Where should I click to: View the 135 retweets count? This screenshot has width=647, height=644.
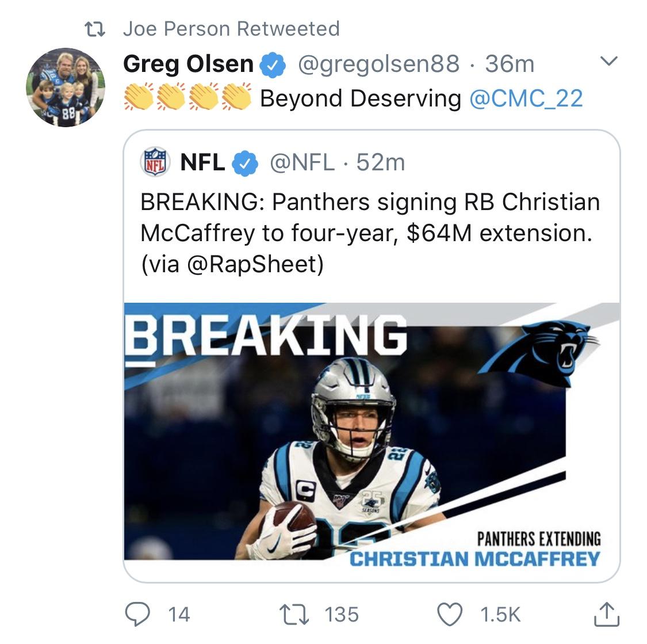click(342, 615)
